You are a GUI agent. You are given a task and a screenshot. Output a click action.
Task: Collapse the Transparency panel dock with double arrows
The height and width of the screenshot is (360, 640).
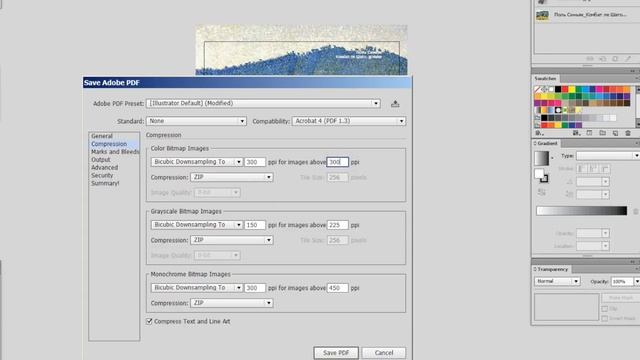632,262
